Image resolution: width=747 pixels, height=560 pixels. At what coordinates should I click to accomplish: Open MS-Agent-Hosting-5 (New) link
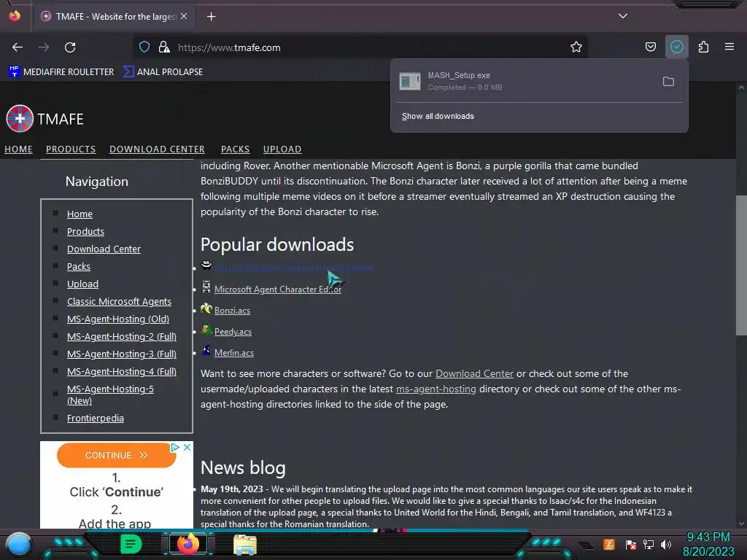point(110,394)
